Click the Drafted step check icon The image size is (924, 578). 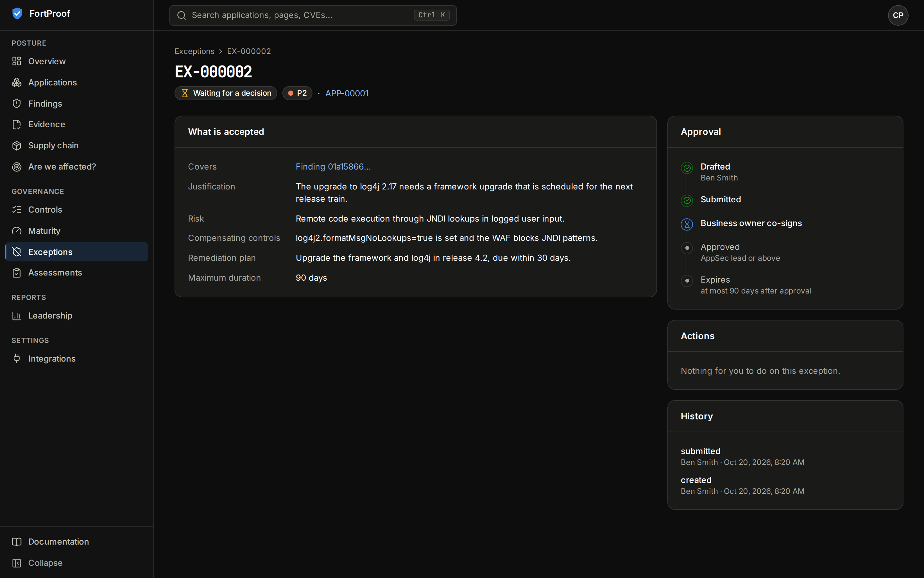point(687,168)
